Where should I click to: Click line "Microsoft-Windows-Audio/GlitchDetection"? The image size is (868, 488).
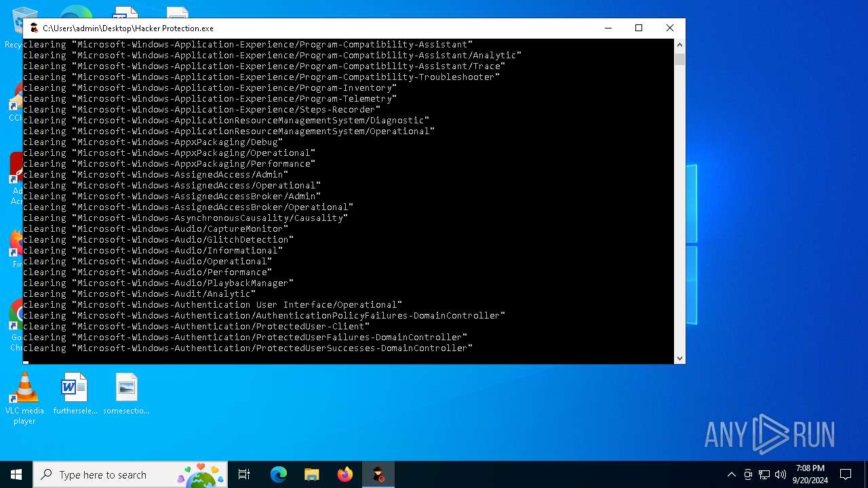coord(158,240)
